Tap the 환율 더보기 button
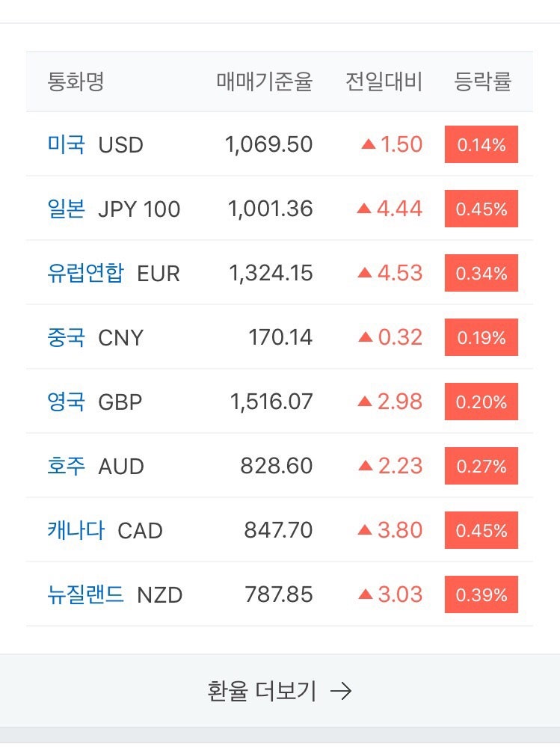560x747 pixels. pyautogui.click(x=280, y=691)
